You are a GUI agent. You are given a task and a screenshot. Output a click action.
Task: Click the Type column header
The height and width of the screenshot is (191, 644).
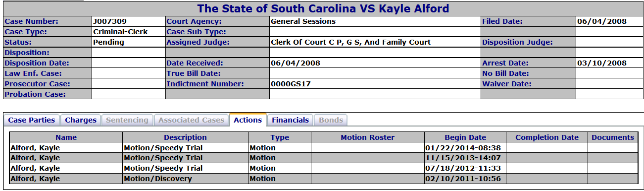pos(280,137)
